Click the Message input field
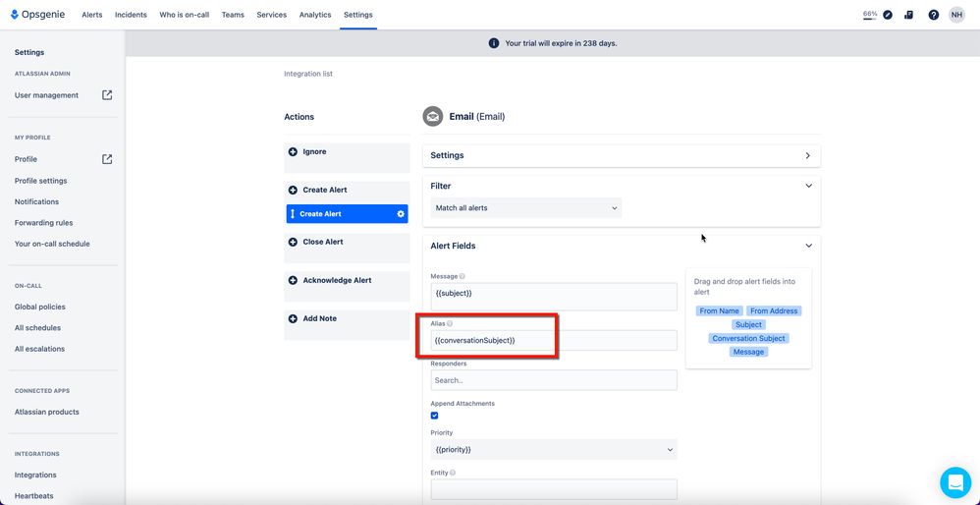This screenshot has width=980, height=505. point(554,297)
